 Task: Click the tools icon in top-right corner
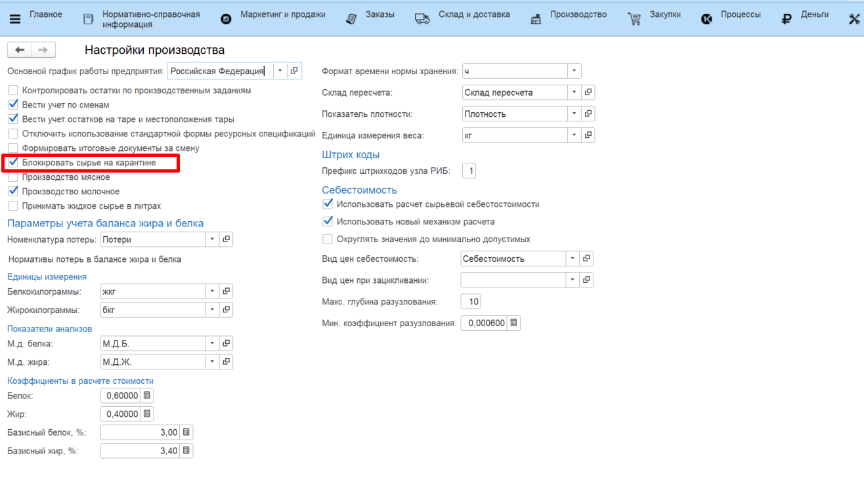[854, 19]
